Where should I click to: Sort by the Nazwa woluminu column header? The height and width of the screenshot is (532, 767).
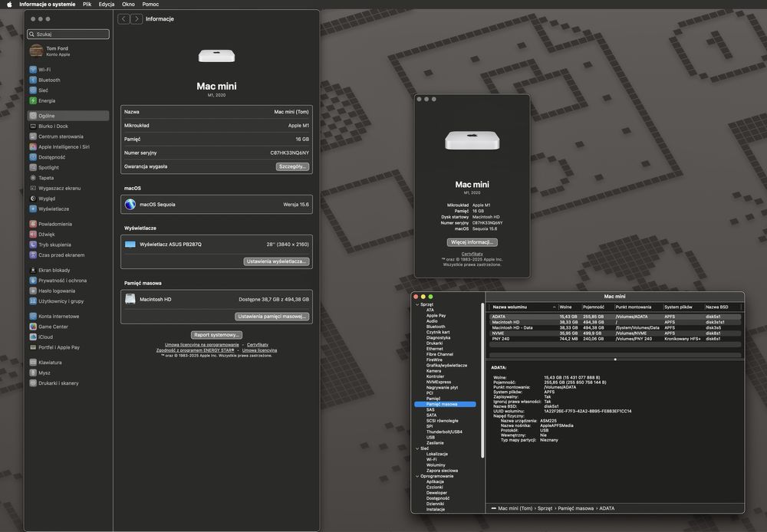523,307
